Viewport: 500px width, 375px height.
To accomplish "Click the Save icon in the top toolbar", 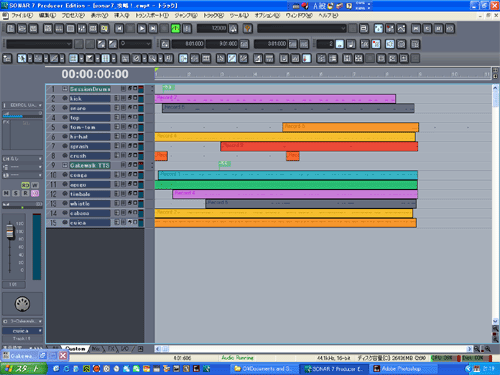I will tap(33, 29).
